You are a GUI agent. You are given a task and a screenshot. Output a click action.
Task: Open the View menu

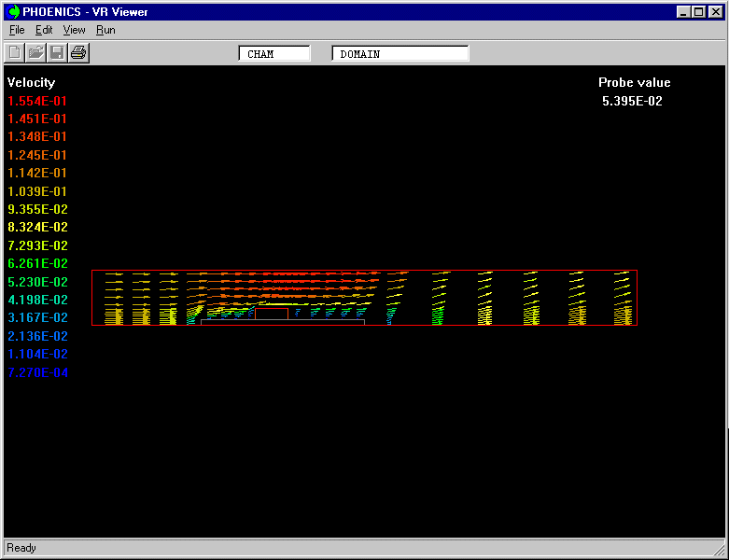74,30
